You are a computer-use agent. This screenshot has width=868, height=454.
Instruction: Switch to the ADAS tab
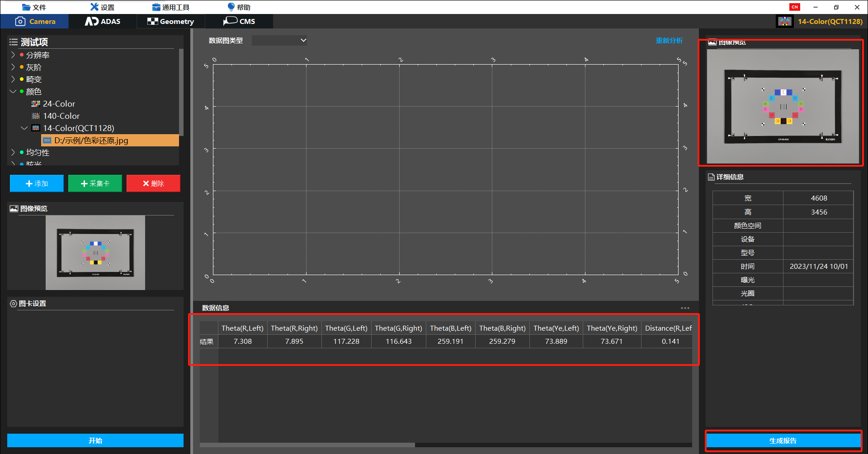(103, 21)
